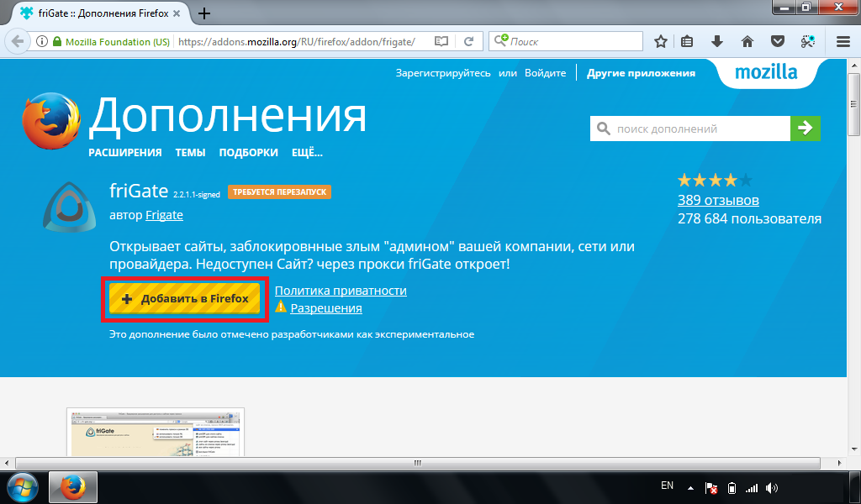Open network signal tray icon
The height and width of the screenshot is (504, 861).
pyautogui.click(x=751, y=488)
